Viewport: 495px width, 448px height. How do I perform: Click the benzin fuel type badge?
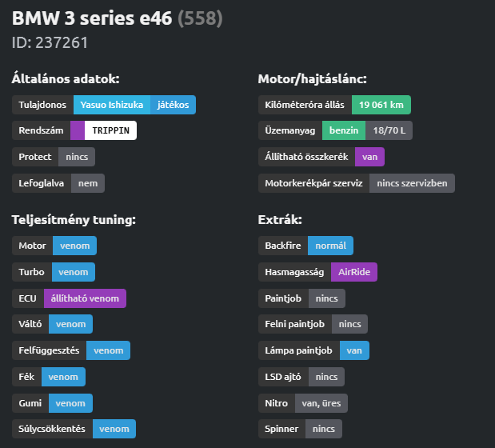click(344, 130)
